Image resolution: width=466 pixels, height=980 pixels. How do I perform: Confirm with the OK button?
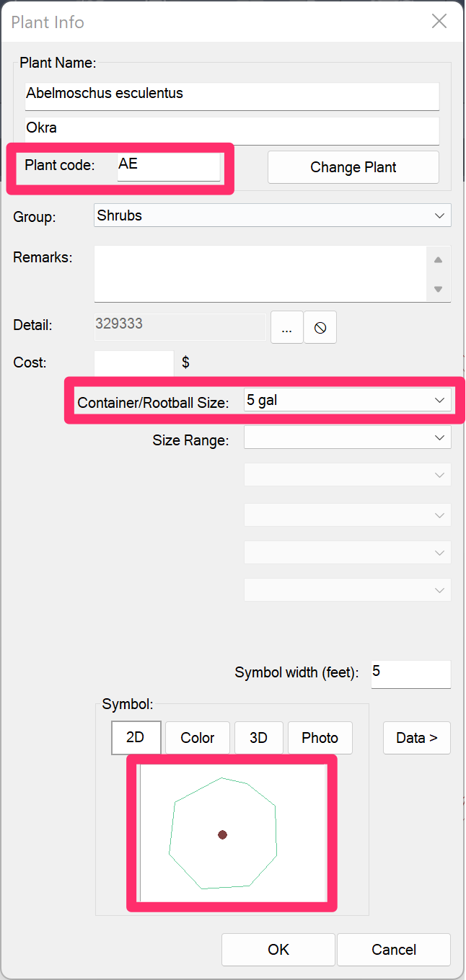tap(278, 950)
